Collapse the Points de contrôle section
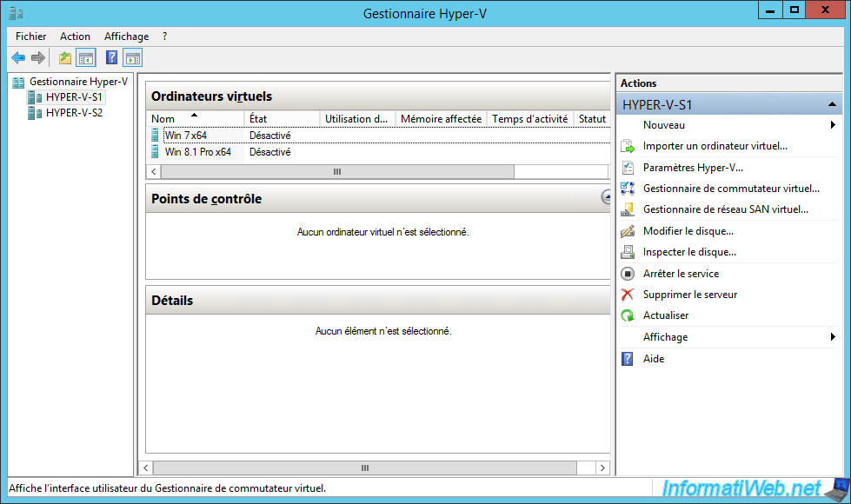This screenshot has height=504, width=851. click(606, 197)
